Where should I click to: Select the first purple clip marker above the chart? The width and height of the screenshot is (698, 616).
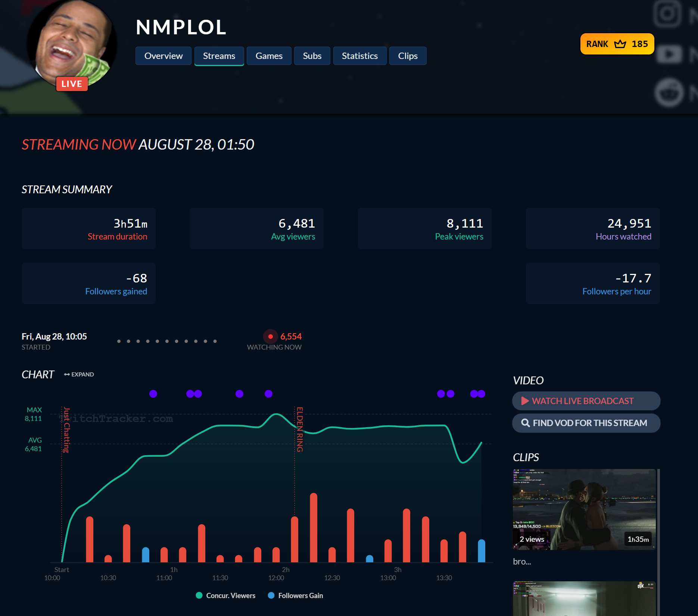point(153,394)
